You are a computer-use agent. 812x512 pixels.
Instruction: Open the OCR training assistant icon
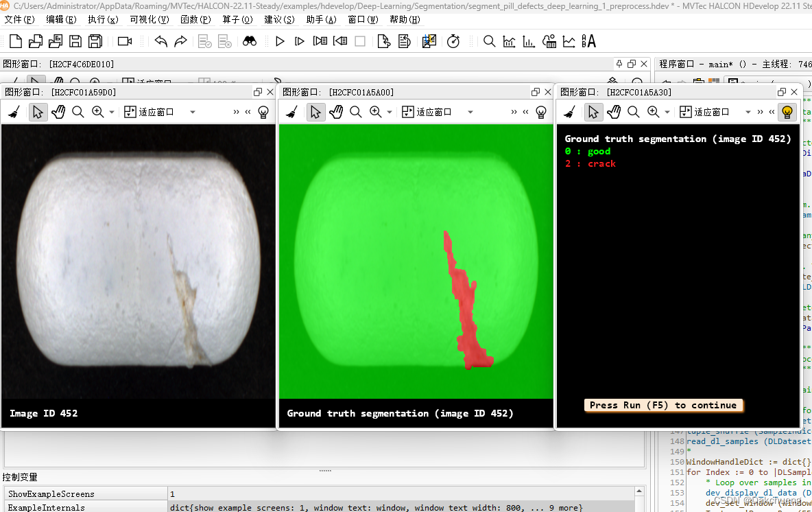click(589, 41)
